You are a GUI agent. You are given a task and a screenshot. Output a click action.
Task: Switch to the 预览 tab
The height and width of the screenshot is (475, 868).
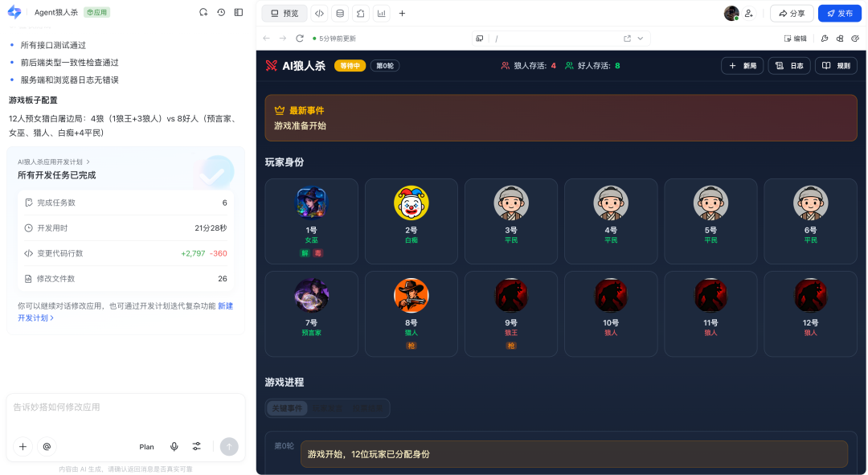tap(285, 14)
